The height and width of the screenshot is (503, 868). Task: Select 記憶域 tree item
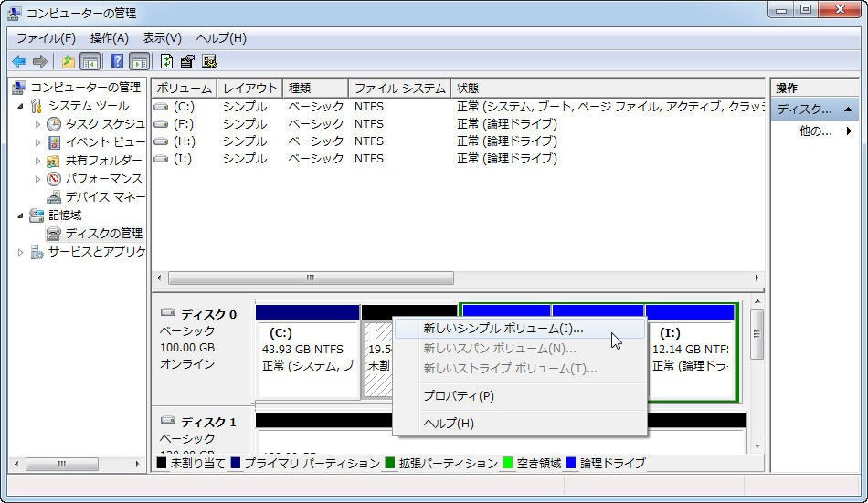click(x=65, y=215)
